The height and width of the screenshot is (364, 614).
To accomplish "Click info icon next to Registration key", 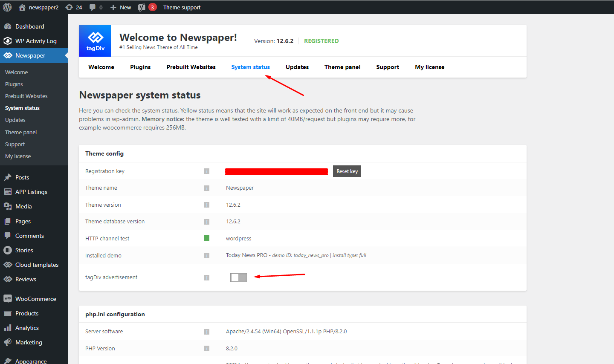I will 207,171.
